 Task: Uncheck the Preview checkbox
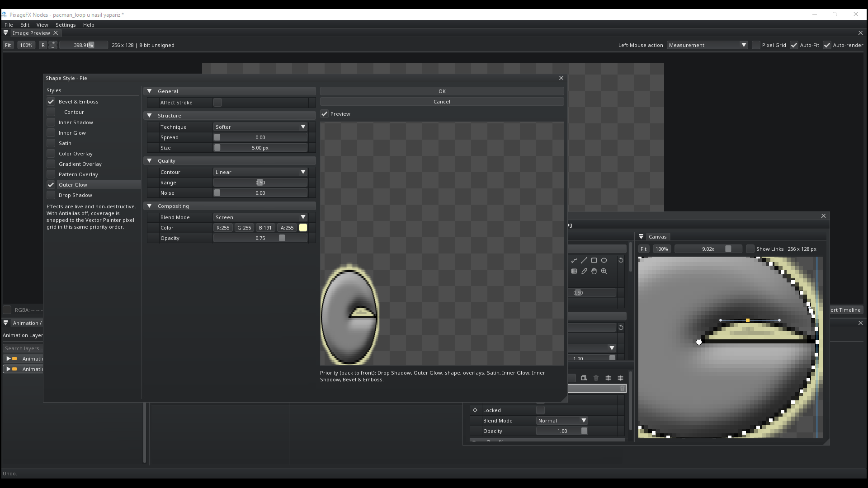(x=325, y=114)
